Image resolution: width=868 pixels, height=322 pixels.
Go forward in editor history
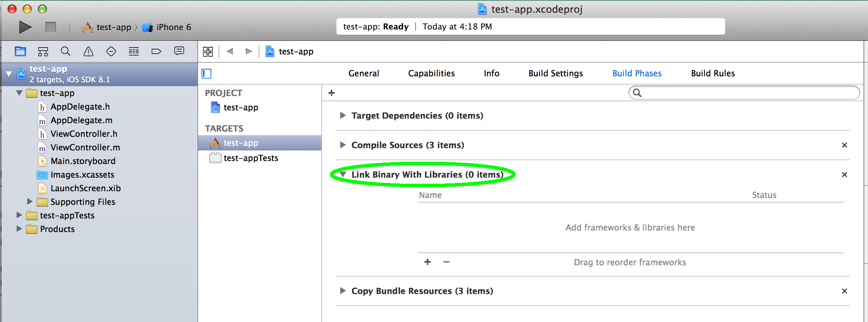point(248,51)
